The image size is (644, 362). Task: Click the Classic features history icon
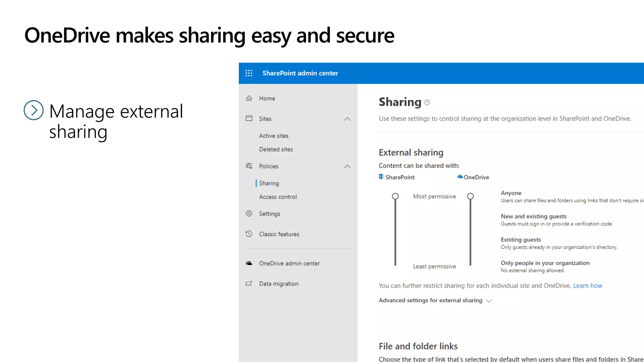(x=249, y=234)
